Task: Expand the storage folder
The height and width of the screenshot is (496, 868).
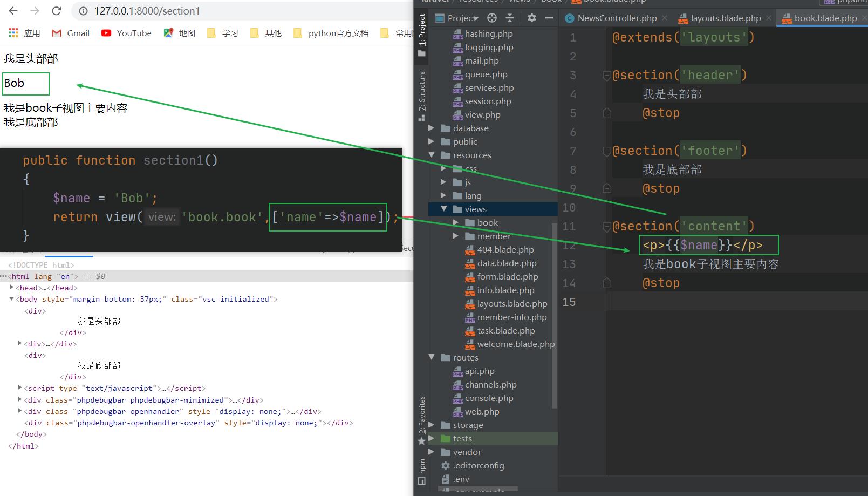Action: click(431, 425)
